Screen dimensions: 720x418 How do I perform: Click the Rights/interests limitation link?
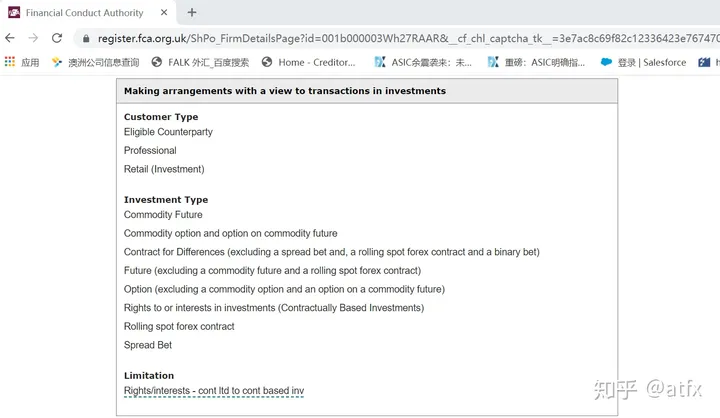click(214, 390)
